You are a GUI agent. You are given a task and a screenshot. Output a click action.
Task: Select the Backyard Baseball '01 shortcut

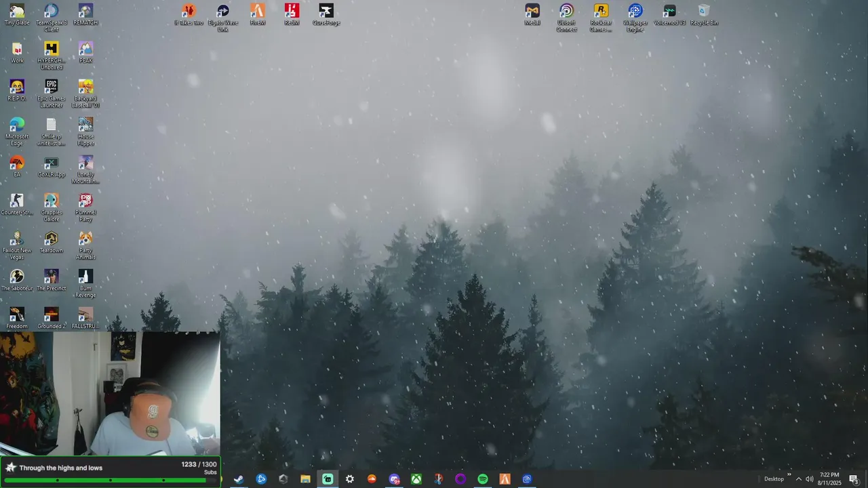click(85, 94)
